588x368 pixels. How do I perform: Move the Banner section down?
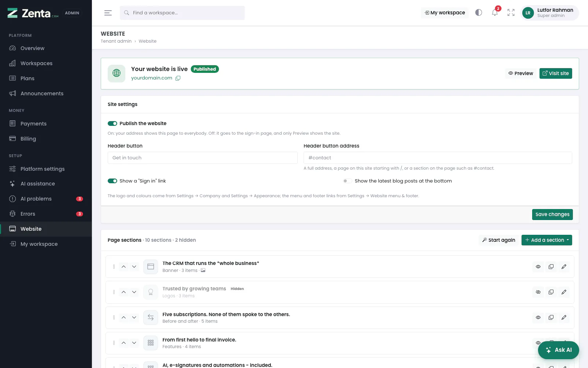pos(134,267)
